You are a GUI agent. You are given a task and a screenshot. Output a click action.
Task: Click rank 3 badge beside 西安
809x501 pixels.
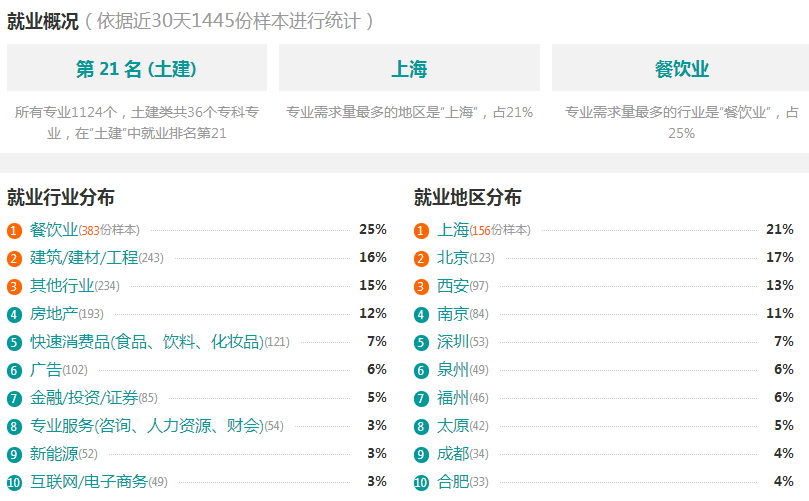[422, 286]
